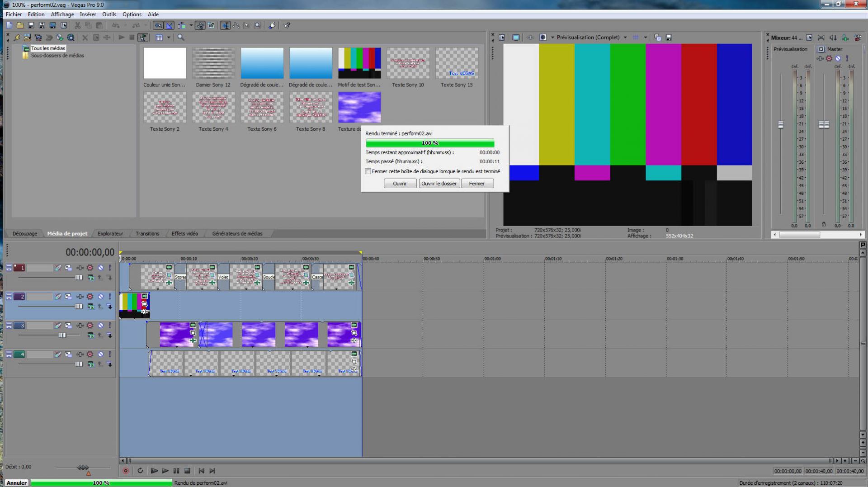868x487 pixels.
Task: Select the Motif de test Sony thumbnail
Action: (x=359, y=63)
